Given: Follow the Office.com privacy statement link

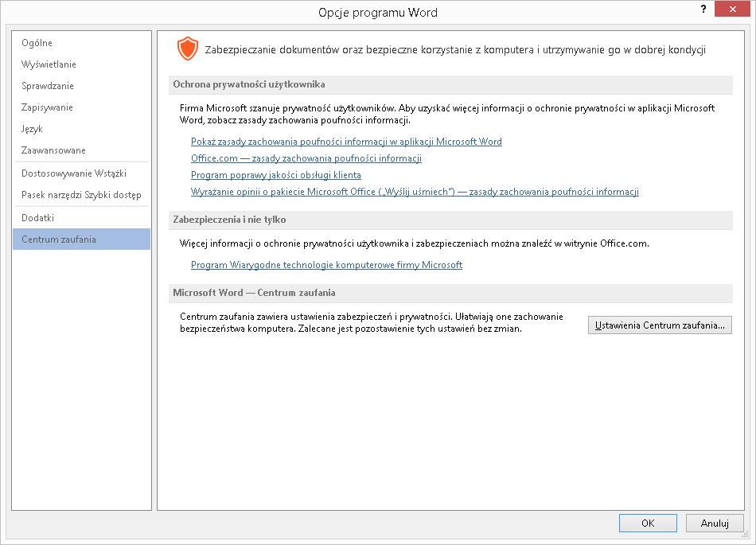Looking at the screenshot, I should click(306, 158).
